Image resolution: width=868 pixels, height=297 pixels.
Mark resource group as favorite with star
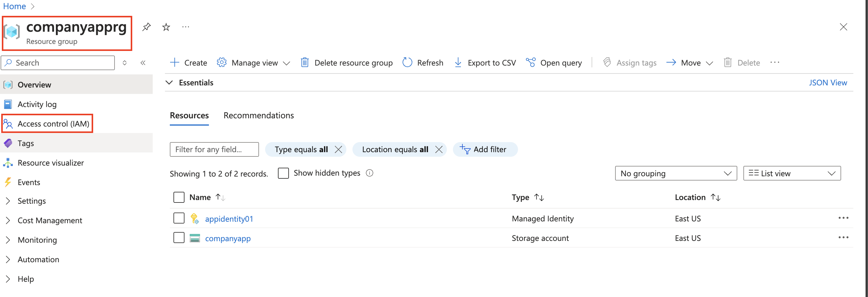[166, 27]
